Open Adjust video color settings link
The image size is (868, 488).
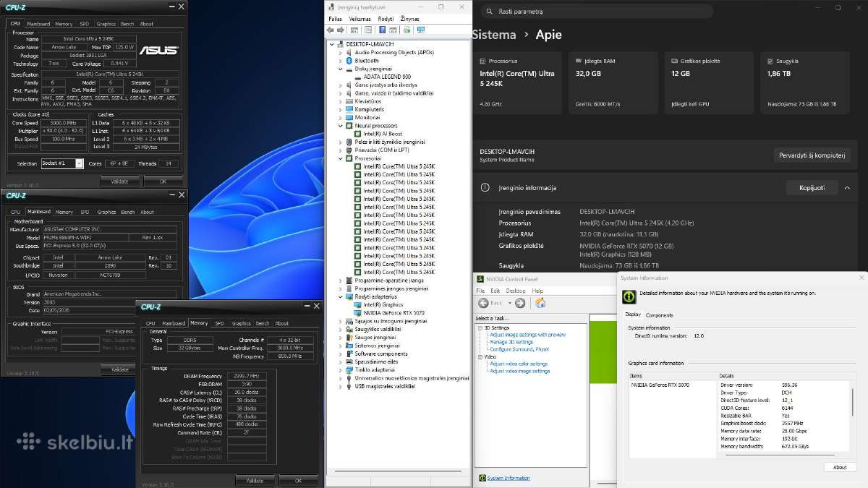[519, 364]
